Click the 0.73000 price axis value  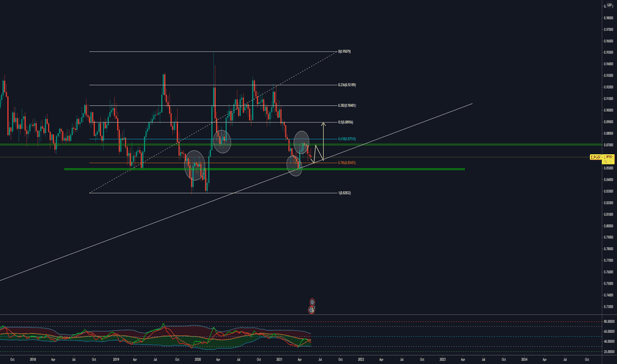point(608,306)
